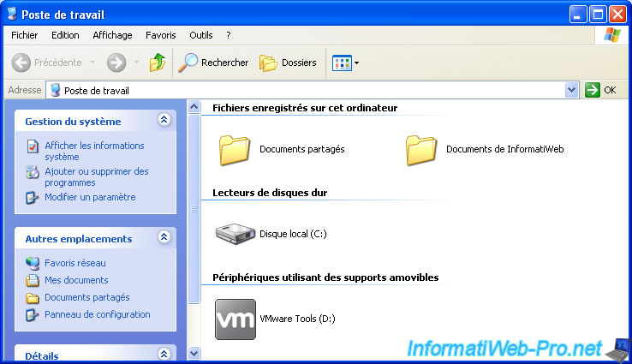The image size is (632, 364).
Task: Click the Documents partagés file label
Action: (302, 149)
